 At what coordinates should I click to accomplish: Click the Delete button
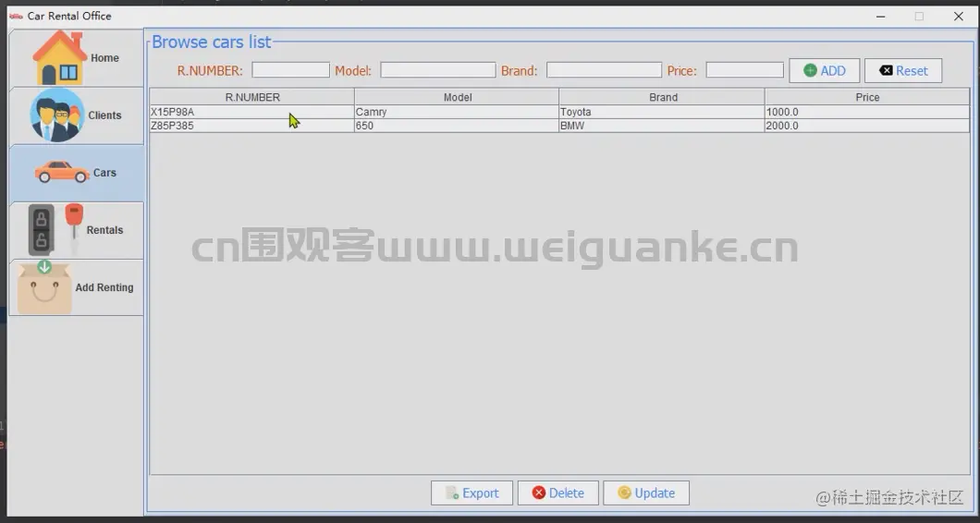[558, 493]
